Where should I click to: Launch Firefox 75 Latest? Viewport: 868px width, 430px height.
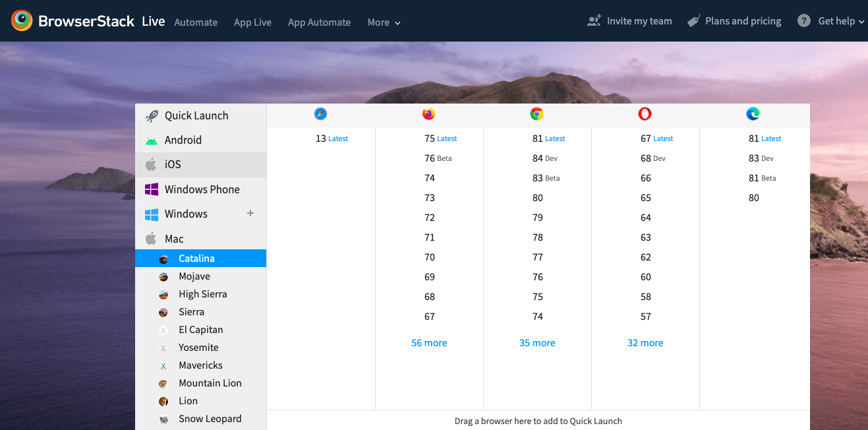coord(440,138)
